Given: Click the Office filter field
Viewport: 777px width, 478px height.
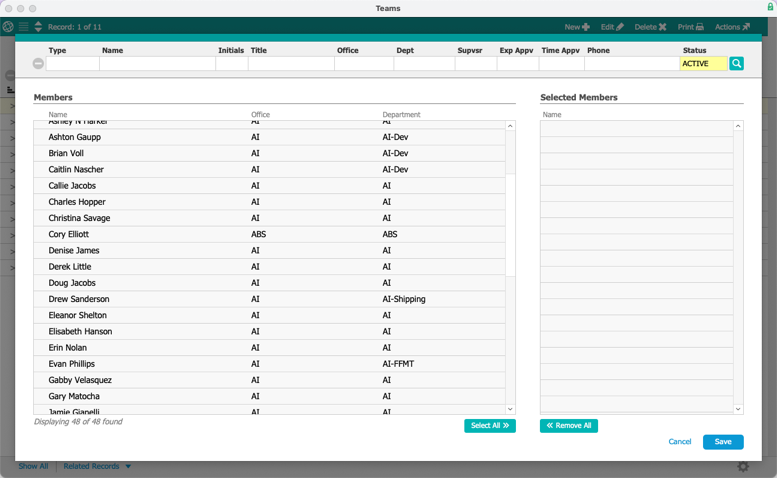Looking at the screenshot, I should 364,63.
